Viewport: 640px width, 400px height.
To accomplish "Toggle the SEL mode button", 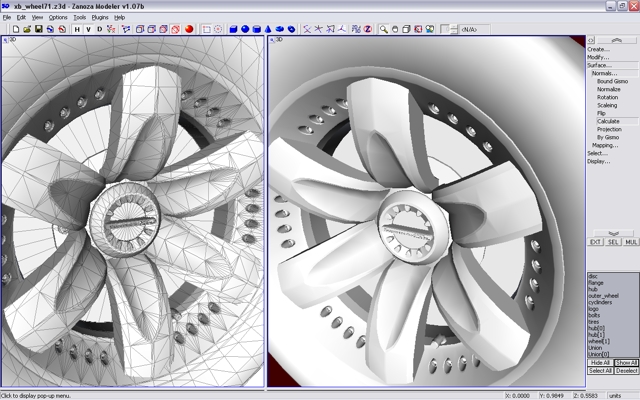I will tap(613, 242).
